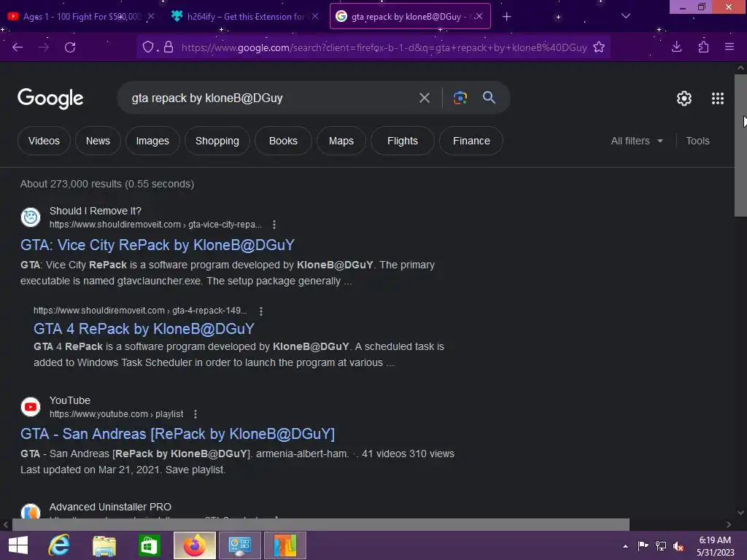This screenshot has width=747, height=560.
Task: Open File Explorer from the taskbar
Action: pyautogui.click(x=104, y=545)
